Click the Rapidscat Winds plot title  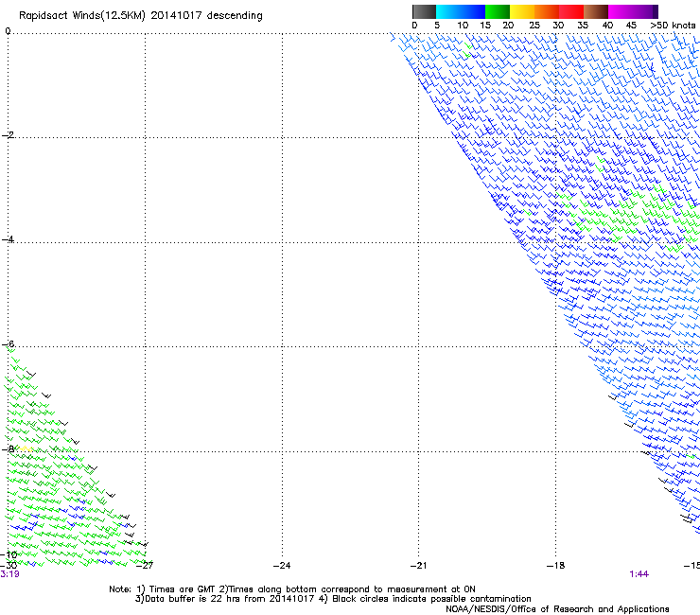click(x=141, y=16)
